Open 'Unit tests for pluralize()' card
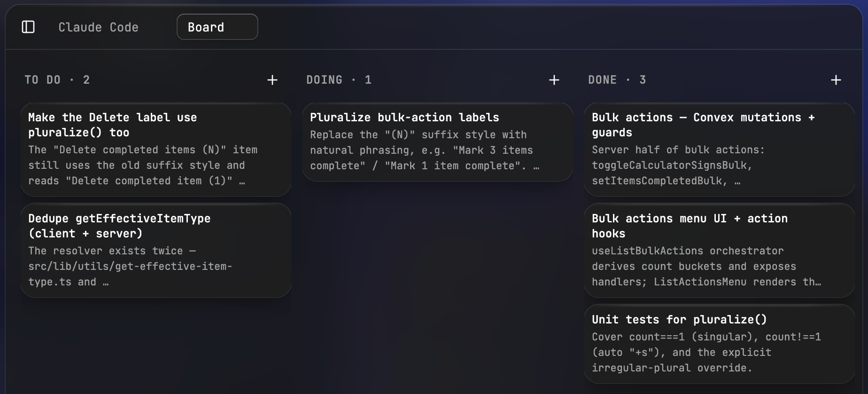868x394 pixels. coord(720,344)
